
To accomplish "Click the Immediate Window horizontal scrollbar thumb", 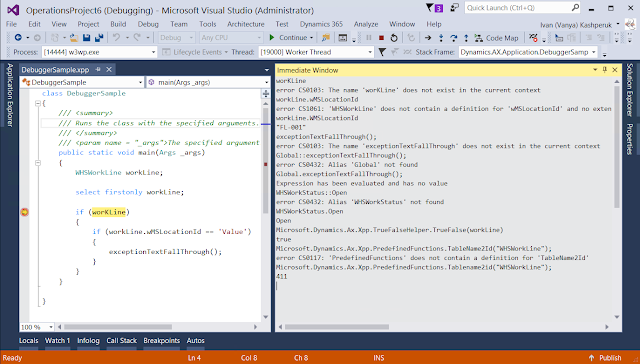I will [337, 327].
